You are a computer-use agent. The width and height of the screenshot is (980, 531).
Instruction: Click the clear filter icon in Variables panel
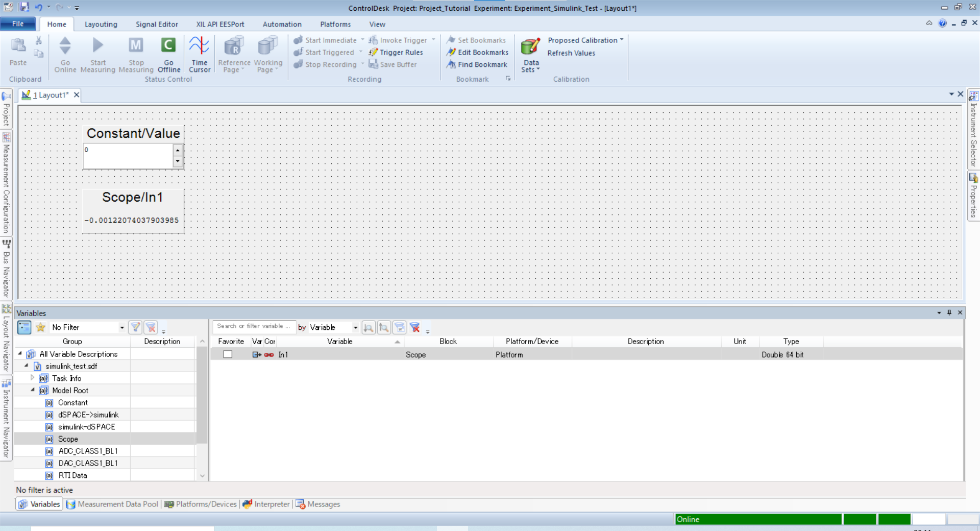pos(151,327)
